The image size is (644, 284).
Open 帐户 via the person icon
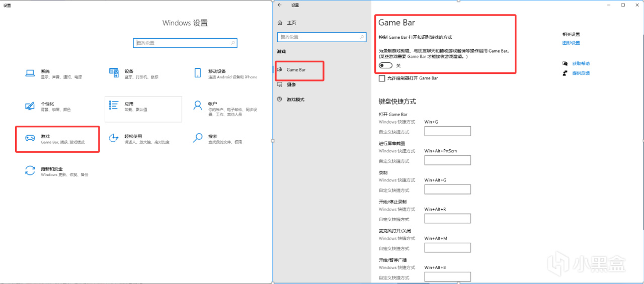pos(198,106)
